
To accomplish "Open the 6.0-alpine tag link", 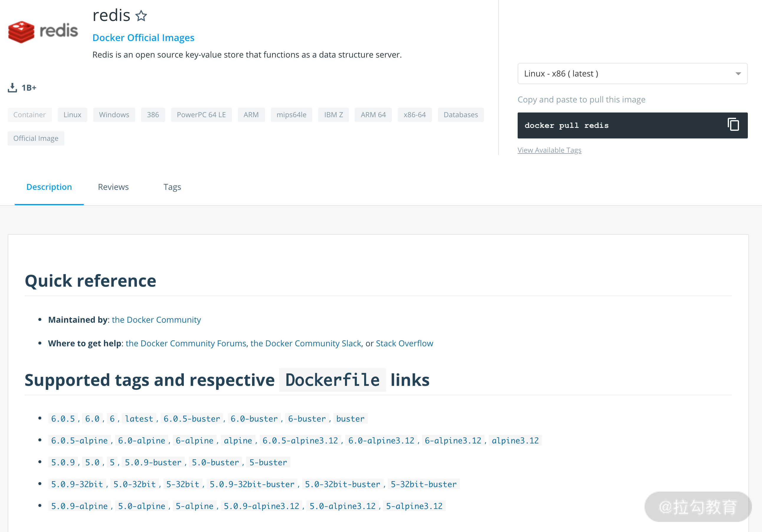I will 142,440.
